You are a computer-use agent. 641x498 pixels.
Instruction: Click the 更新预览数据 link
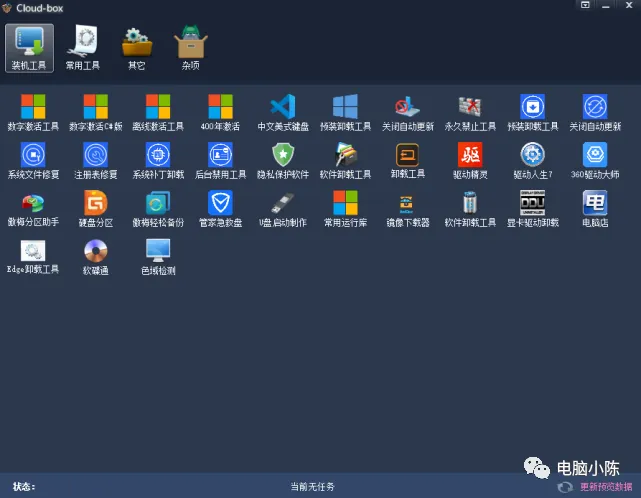click(x=606, y=487)
